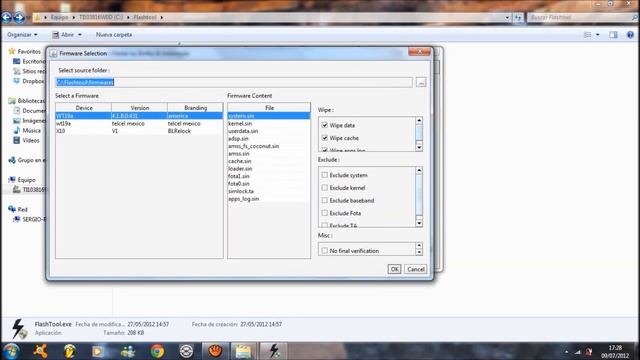Click Misc list scroll-down arrow

[x=419, y=252]
